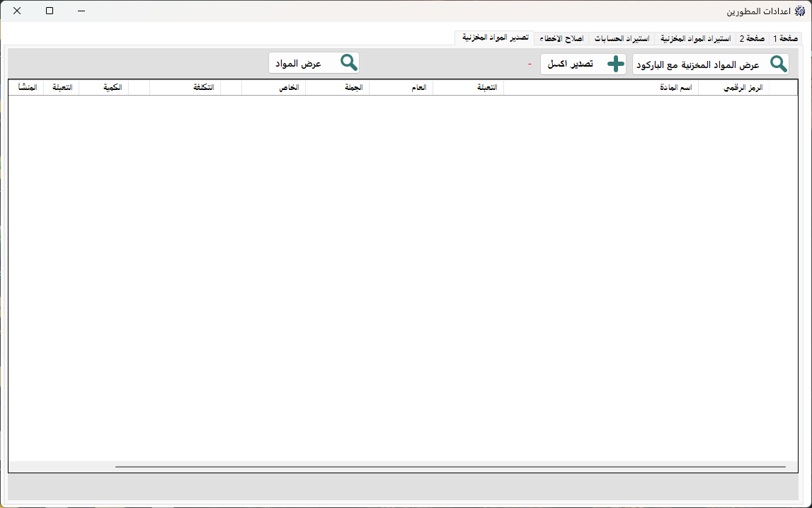The height and width of the screenshot is (508, 812).
Task: Click the horizontal scrollbar of the grid
Action: coord(450,466)
